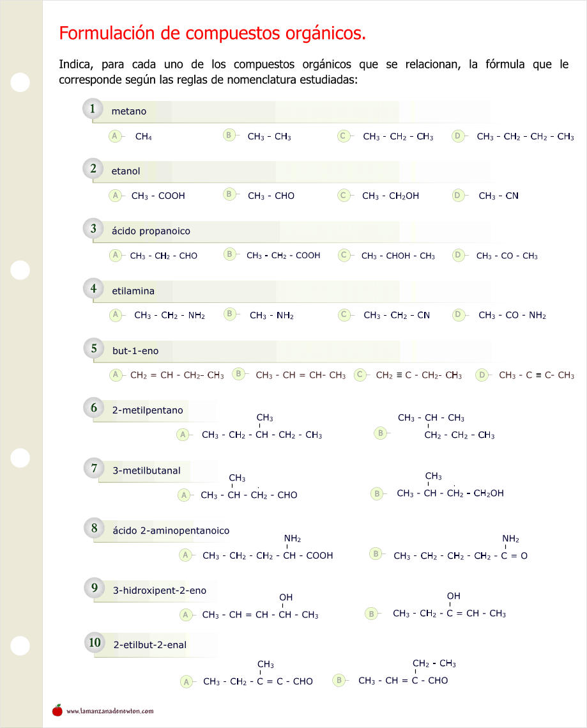
Task: Choose option C for etanol question
Action: pyautogui.click(x=344, y=196)
